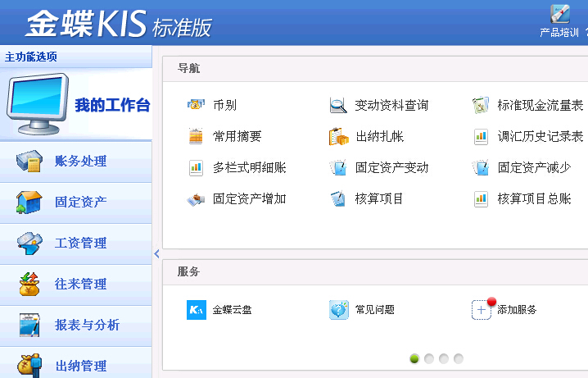Click the 金蝶KIS 标准版 logo

pyautogui.click(x=119, y=24)
